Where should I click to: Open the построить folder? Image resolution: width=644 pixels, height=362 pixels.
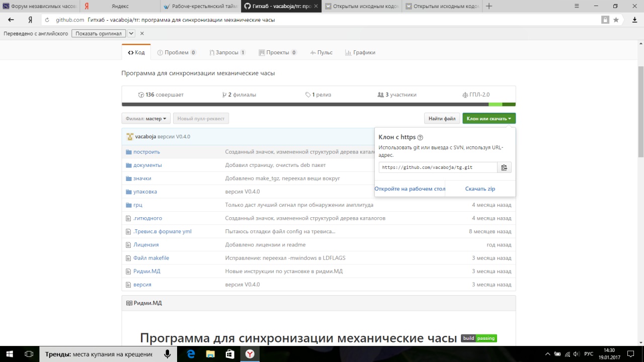point(146,152)
